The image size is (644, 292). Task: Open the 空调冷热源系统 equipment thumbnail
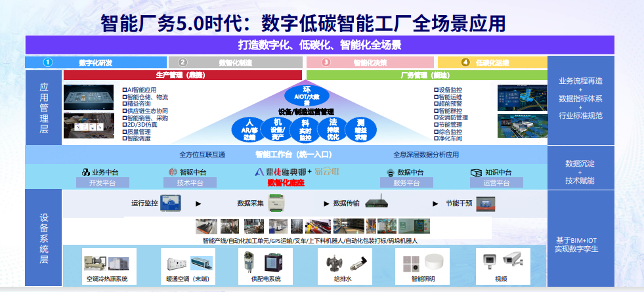click(x=106, y=262)
